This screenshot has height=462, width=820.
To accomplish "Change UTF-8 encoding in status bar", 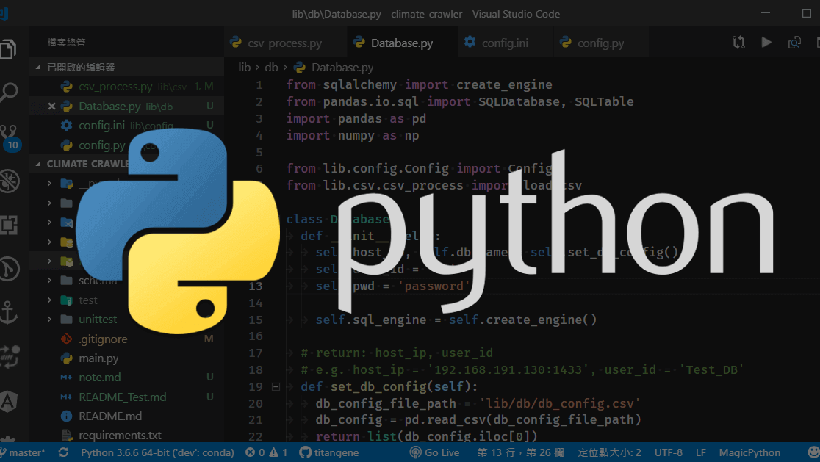I will tap(668, 453).
